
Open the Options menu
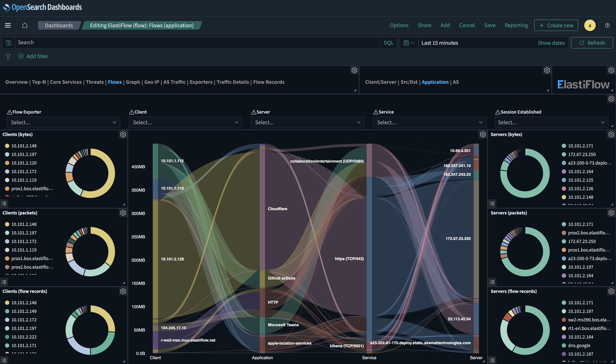(399, 25)
